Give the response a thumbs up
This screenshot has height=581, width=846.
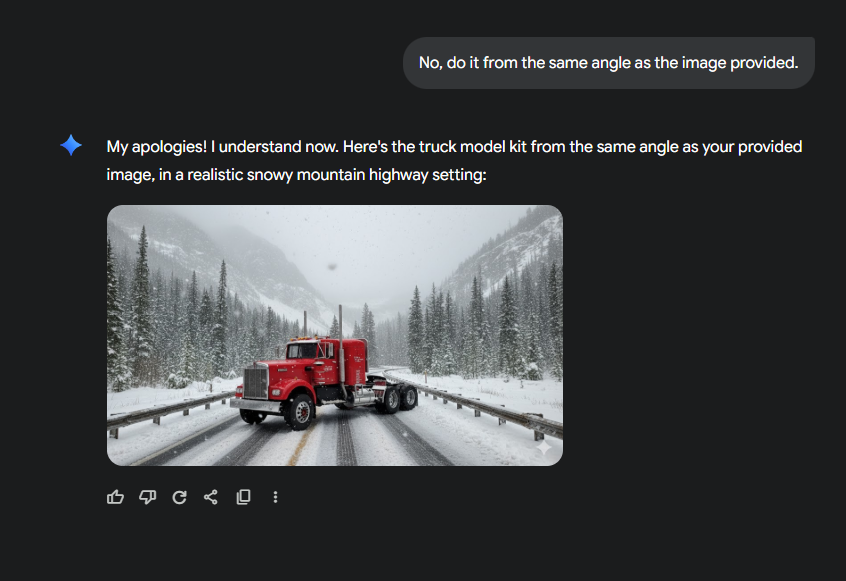(x=115, y=497)
